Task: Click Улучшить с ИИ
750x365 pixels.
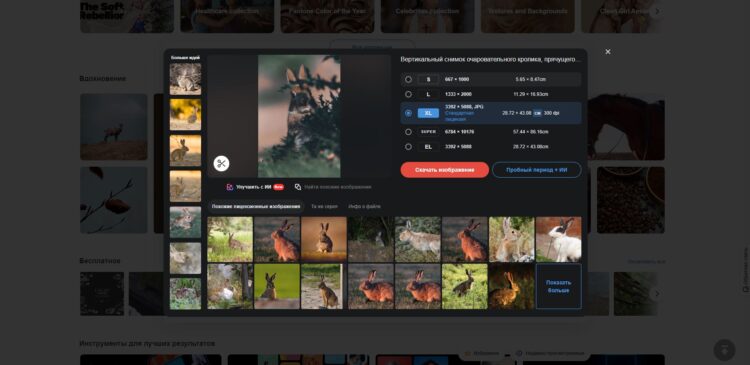Action: coord(254,187)
